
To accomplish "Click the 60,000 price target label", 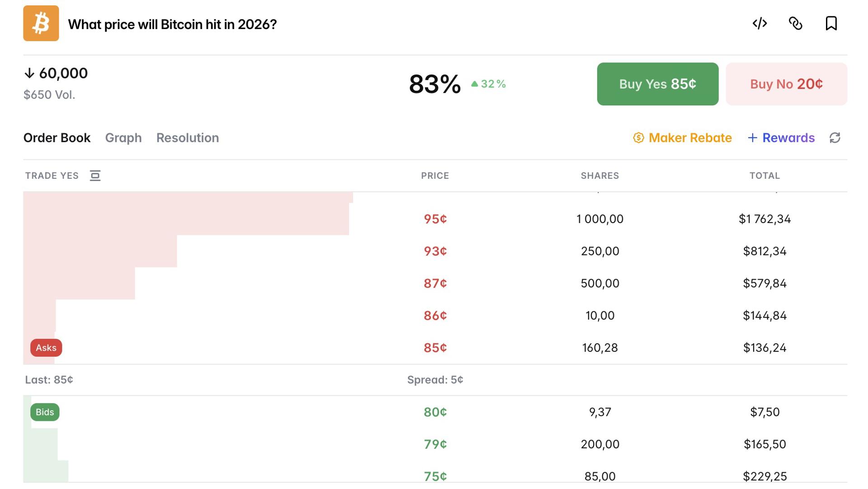I will [x=63, y=73].
